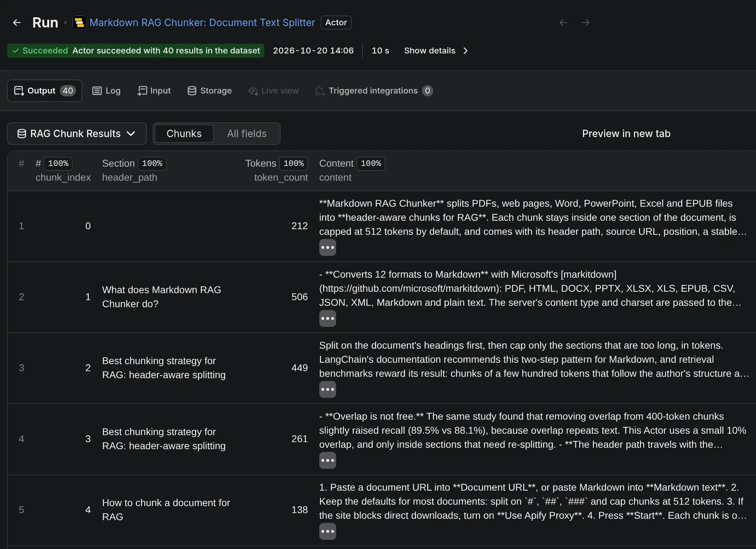
Task: Expand content of row with 138 tokens
Action: tap(328, 531)
